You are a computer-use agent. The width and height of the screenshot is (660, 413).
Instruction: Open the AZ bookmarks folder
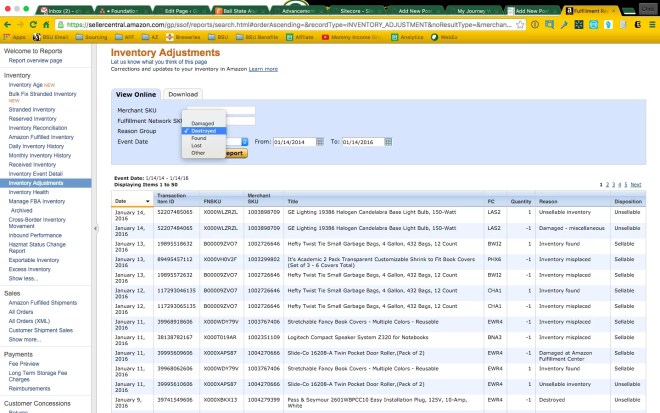[150, 37]
